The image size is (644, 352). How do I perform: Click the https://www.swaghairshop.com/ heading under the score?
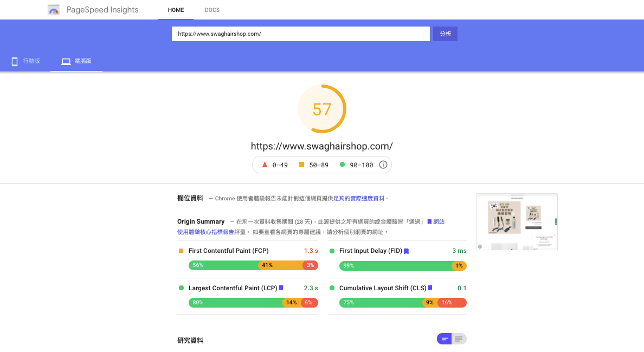(x=322, y=146)
